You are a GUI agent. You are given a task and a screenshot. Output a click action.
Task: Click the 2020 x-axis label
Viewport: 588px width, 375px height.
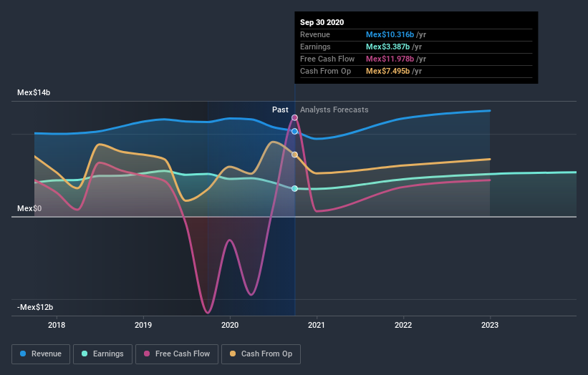click(x=230, y=325)
